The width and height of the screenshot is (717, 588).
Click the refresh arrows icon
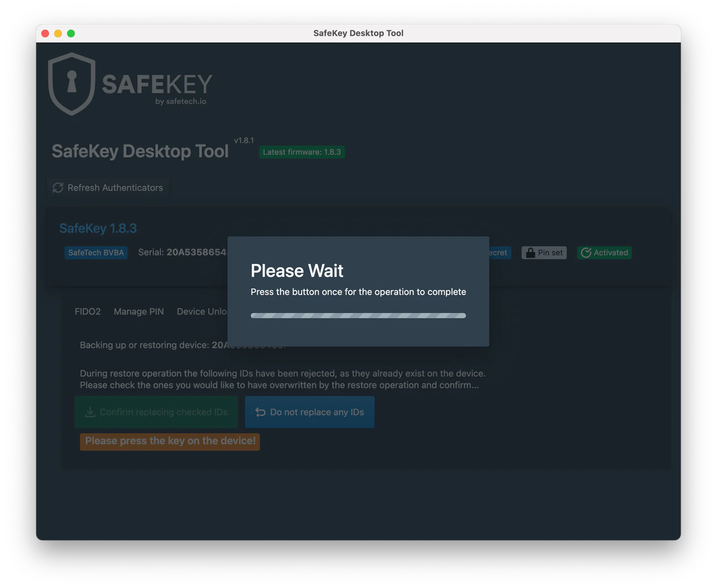coord(58,188)
